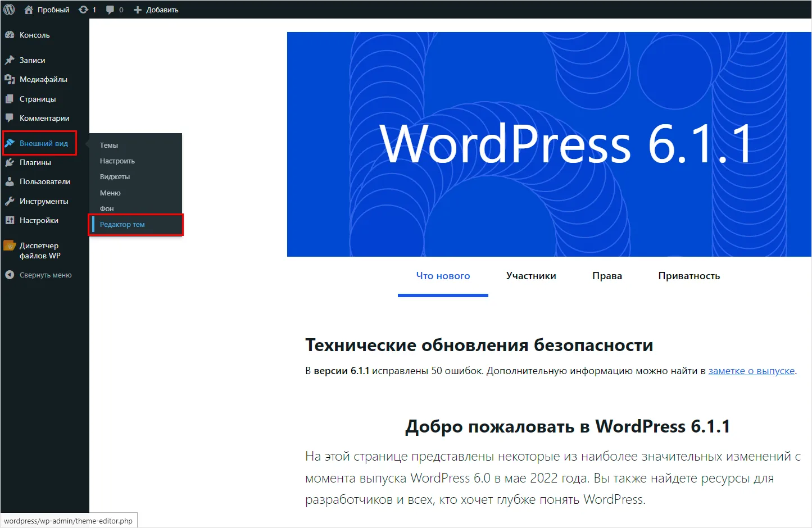Screen dimensions: 812x528
Task: Click the Консоль dashboard gauge icon
Action: 10,35
